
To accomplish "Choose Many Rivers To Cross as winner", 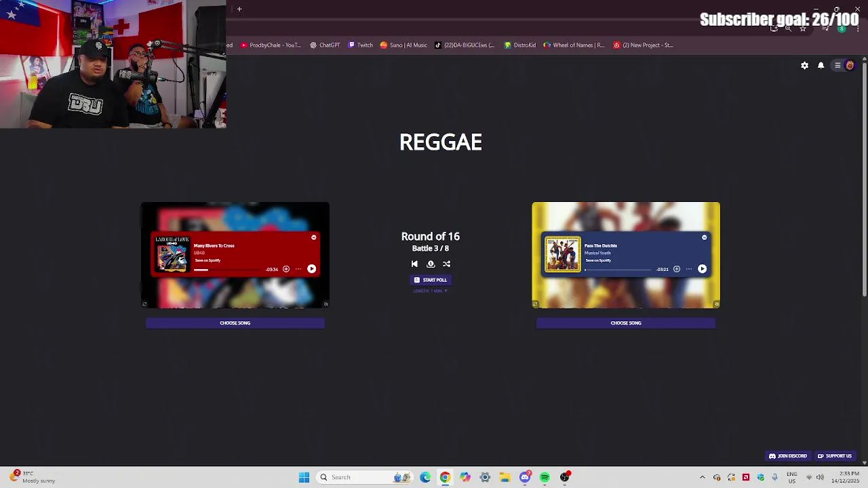I will [x=235, y=323].
